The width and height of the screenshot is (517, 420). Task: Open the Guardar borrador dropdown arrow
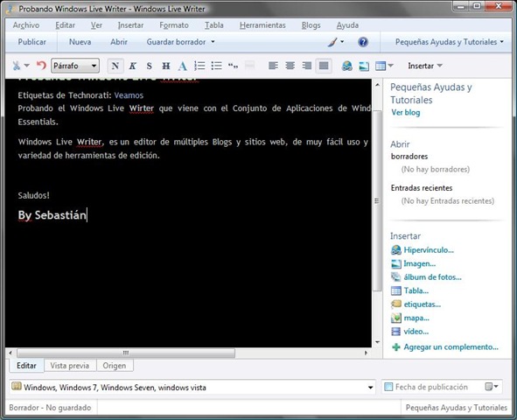tap(213, 42)
